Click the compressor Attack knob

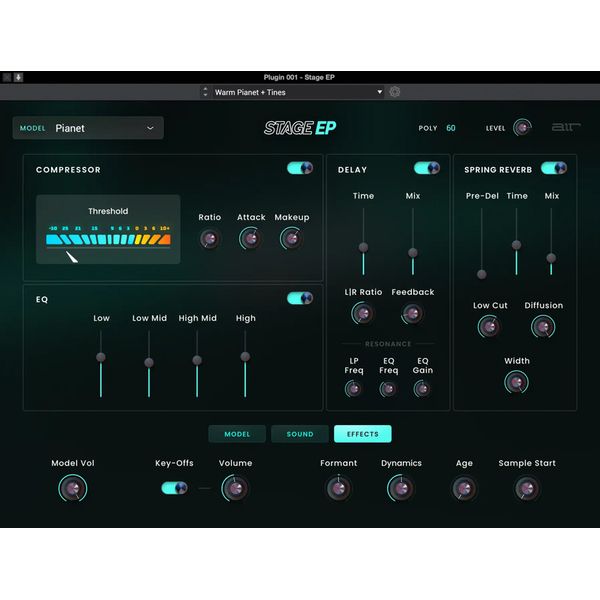251,239
